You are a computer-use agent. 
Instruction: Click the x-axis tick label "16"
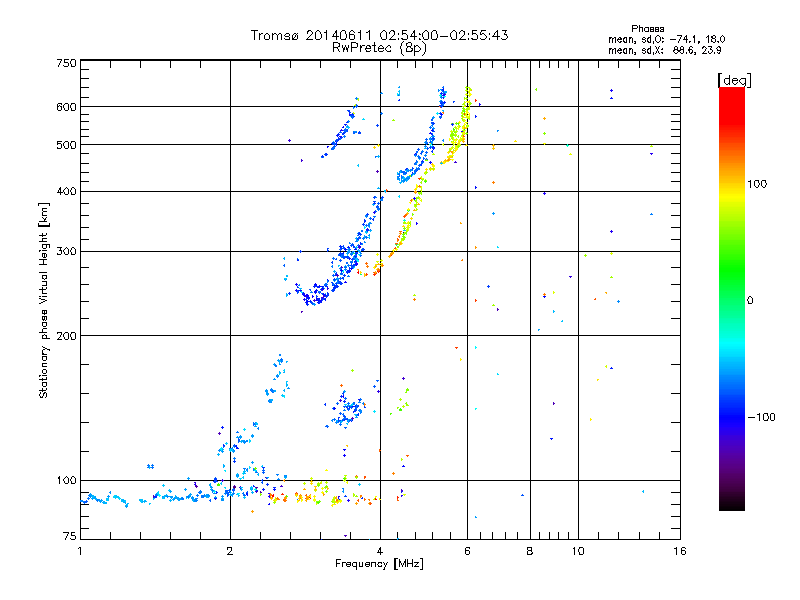pos(680,551)
